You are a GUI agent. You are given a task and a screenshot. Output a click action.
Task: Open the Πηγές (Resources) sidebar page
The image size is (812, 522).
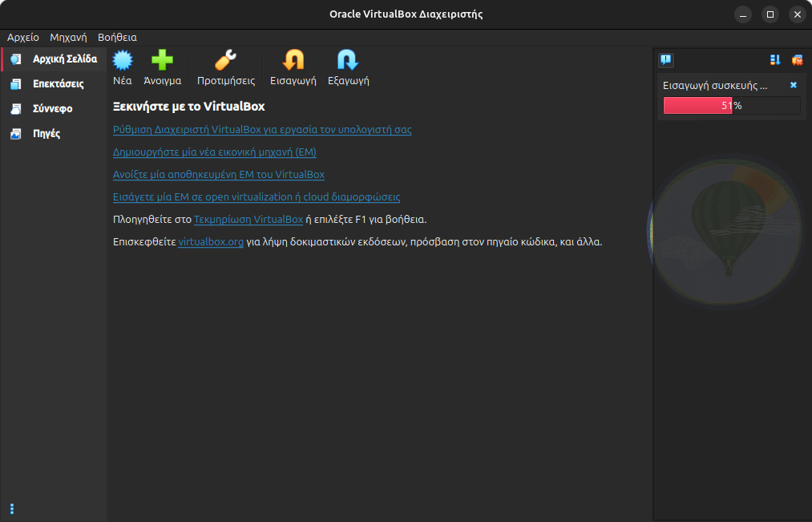(54, 134)
